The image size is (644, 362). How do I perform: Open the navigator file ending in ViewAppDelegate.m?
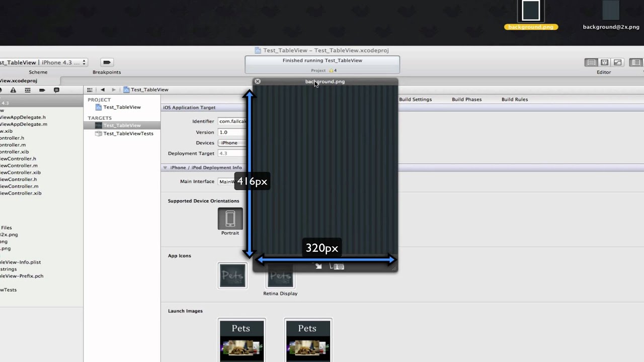tap(24, 124)
